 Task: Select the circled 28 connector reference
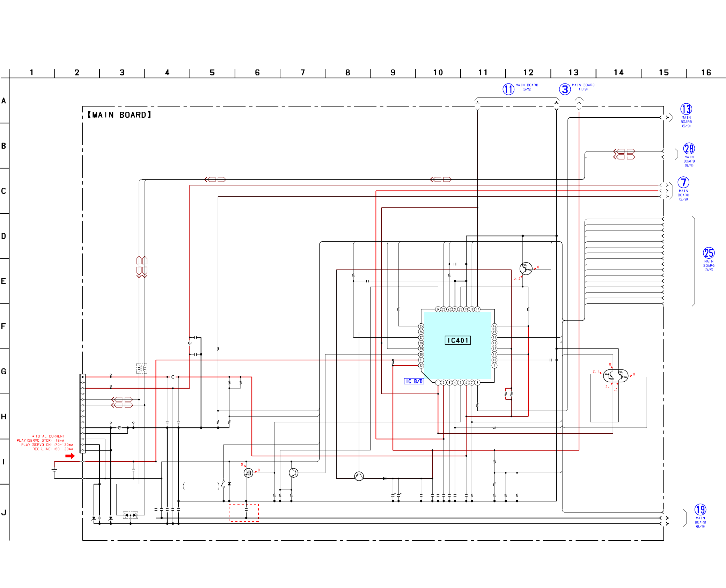click(x=689, y=149)
